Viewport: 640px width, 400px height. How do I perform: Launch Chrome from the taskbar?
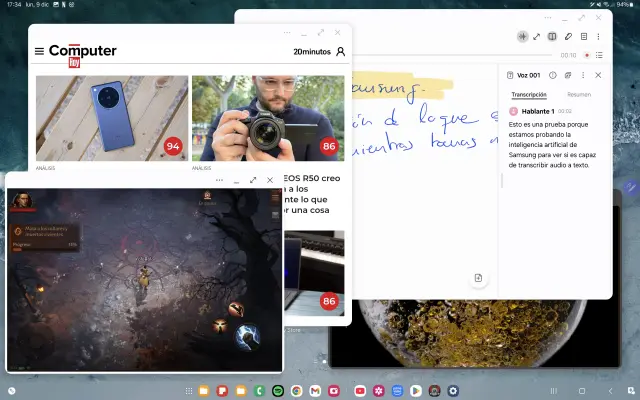(x=297, y=391)
